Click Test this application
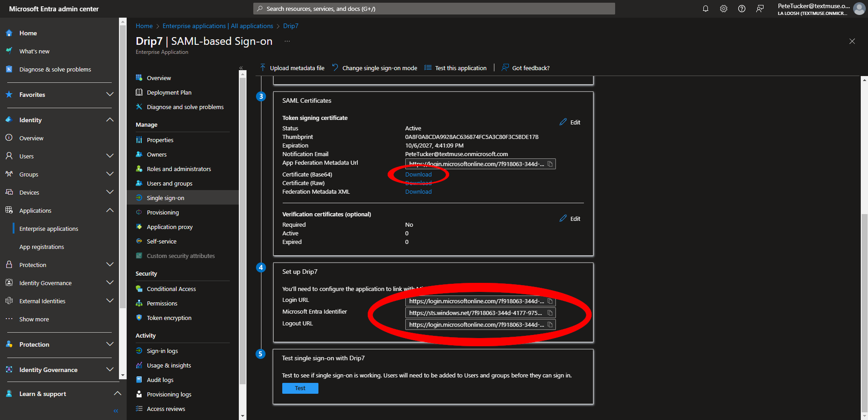Image resolution: width=868 pixels, height=420 pixels. 455,68
